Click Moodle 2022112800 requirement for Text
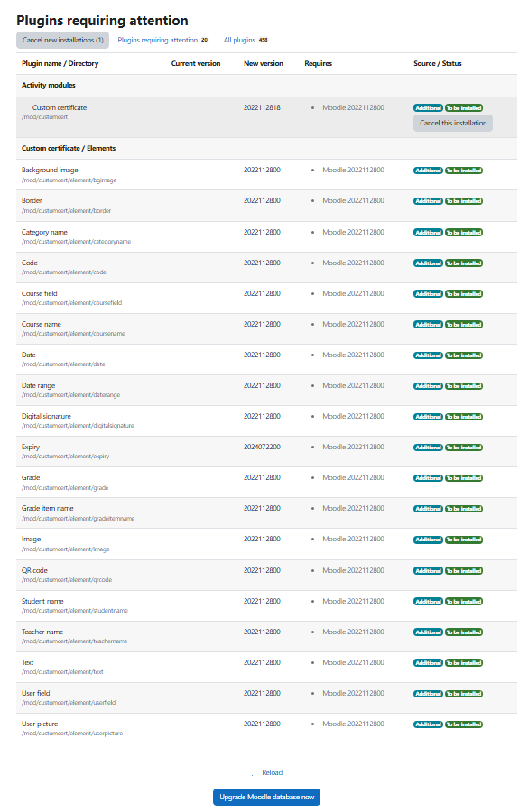This screenshot has height=812, width=528. (354, 662)
